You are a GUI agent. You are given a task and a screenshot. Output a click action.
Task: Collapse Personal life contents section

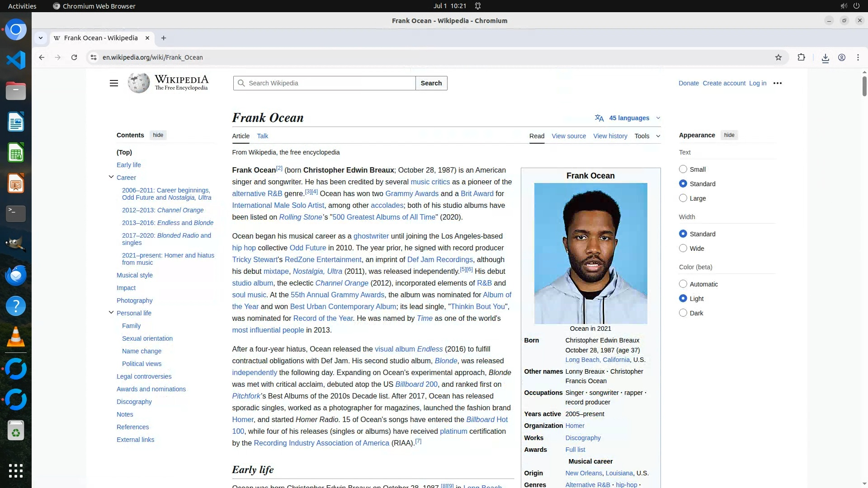coord(111,313)
